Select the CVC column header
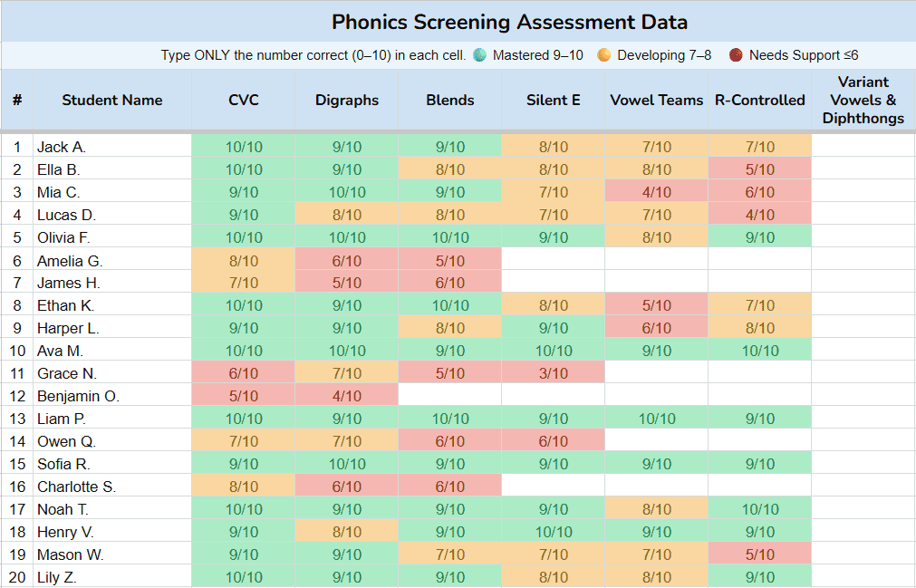 pos(244,100)
